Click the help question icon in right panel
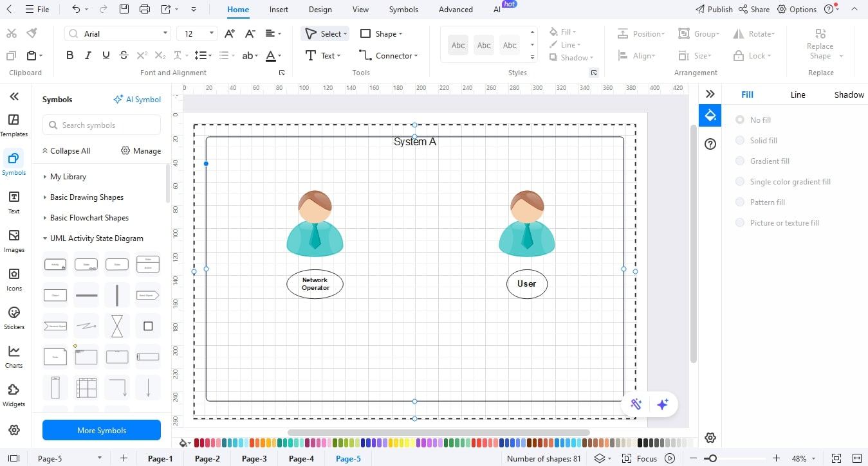Screen dimensions: 868x466 [710, 144]
